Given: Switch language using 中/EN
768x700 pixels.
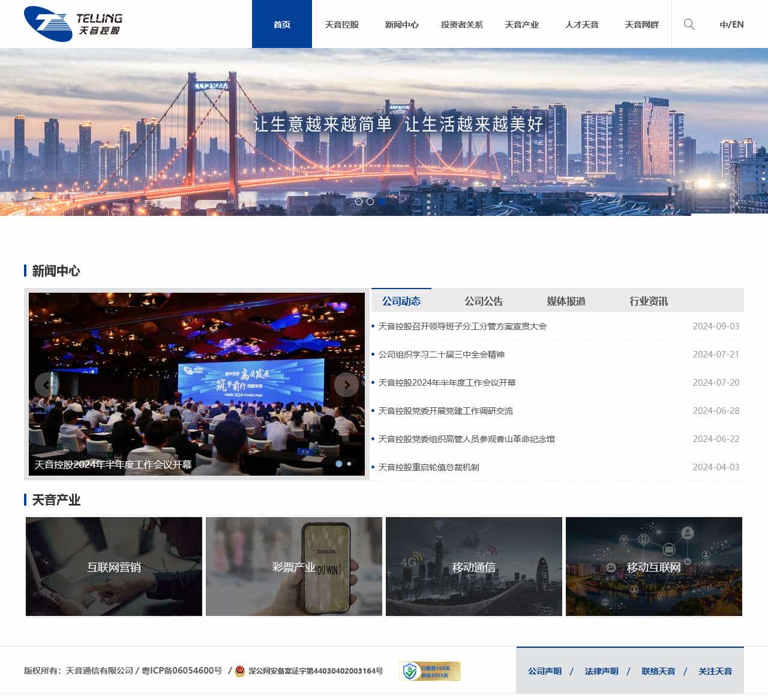Looking at the screenshot, I should point(731,25).
